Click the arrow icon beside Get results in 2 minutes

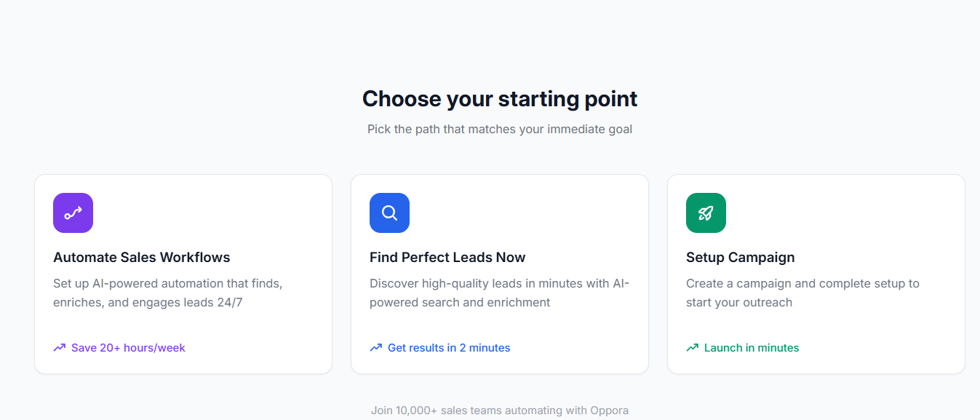[x=375, y=347]
